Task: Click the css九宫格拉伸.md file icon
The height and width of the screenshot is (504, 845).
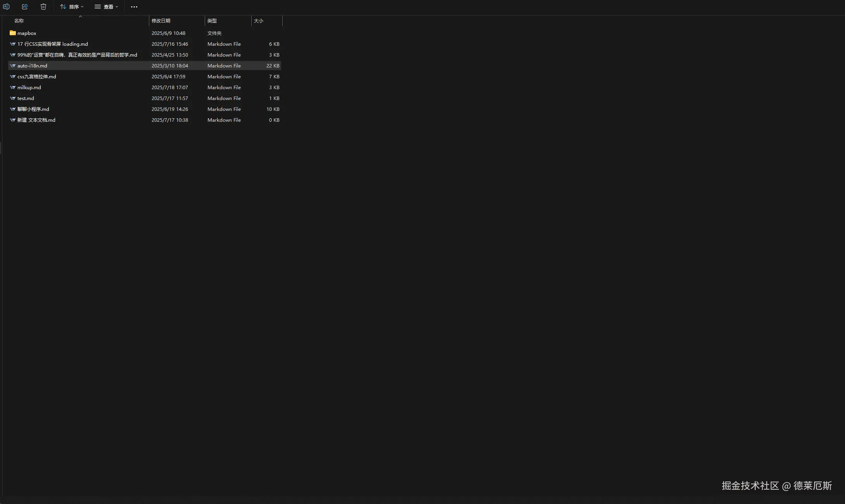Action: point(13,76)
